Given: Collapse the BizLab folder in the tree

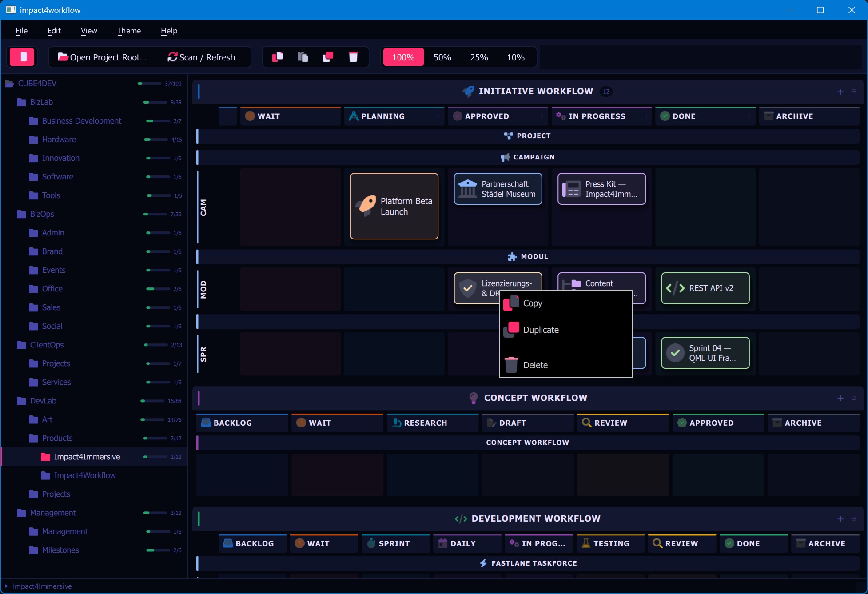Looking at the screenshot, I should coord(21,102).
